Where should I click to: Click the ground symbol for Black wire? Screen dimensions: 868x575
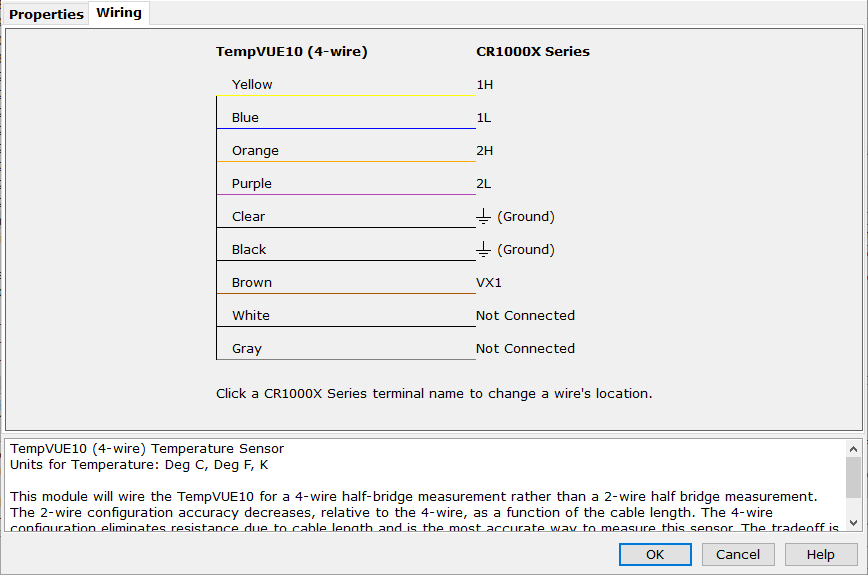[x=484, y=250]
